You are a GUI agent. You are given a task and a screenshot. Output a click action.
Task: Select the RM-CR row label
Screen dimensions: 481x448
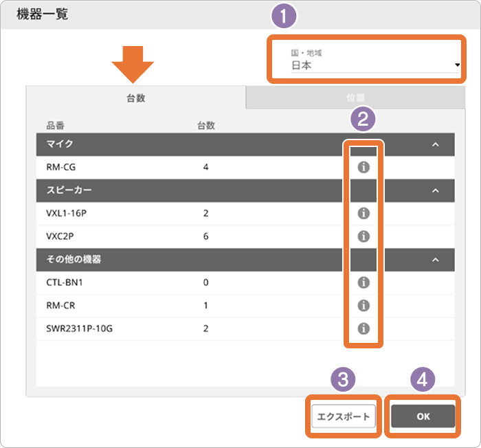[60, 305]
